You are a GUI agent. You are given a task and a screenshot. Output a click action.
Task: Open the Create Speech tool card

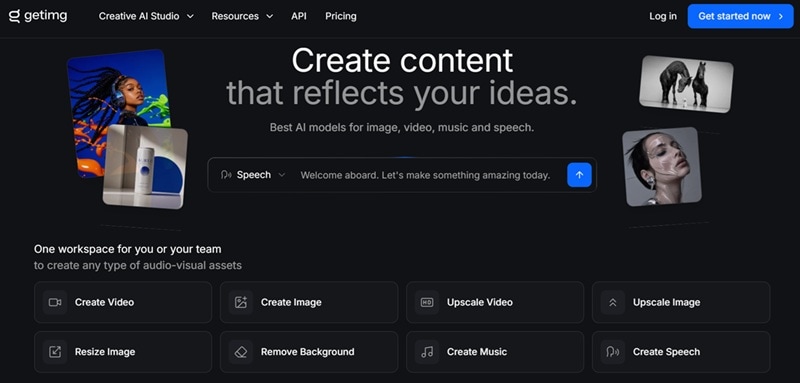[681, 352]
